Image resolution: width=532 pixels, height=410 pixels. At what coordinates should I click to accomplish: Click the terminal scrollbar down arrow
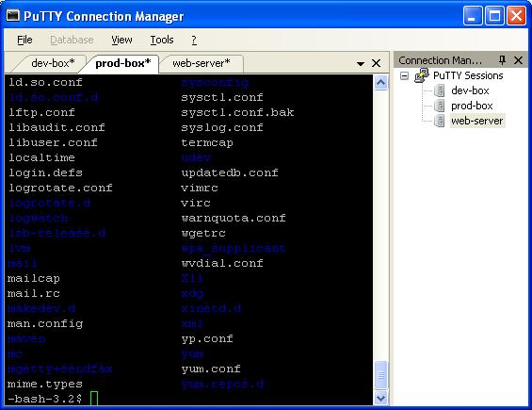(381, 398)
